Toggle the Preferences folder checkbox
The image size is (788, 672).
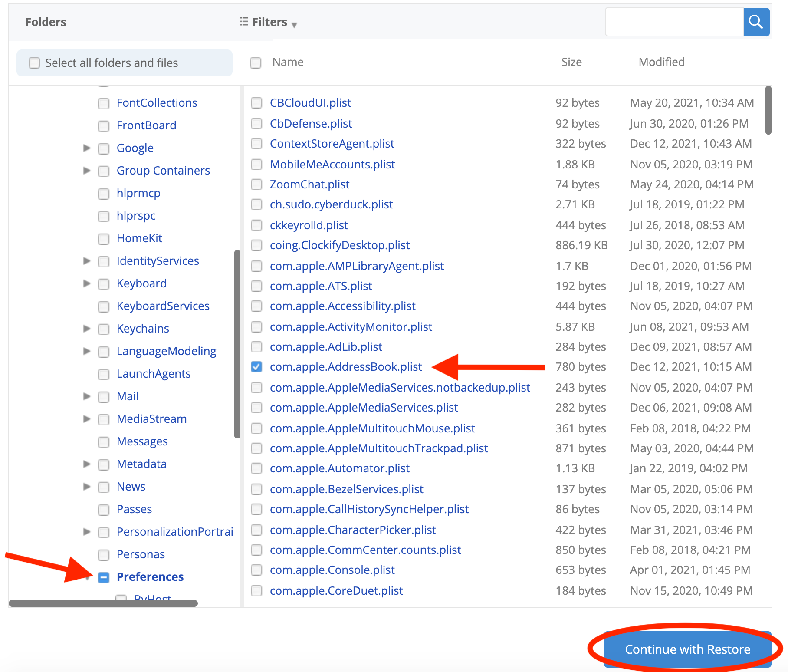104,577
